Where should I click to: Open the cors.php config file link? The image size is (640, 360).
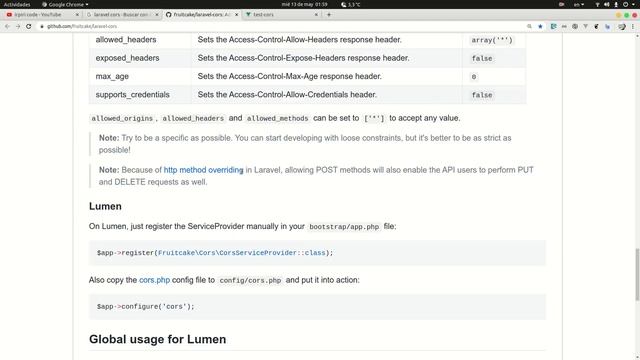click(x=154, y=280)
